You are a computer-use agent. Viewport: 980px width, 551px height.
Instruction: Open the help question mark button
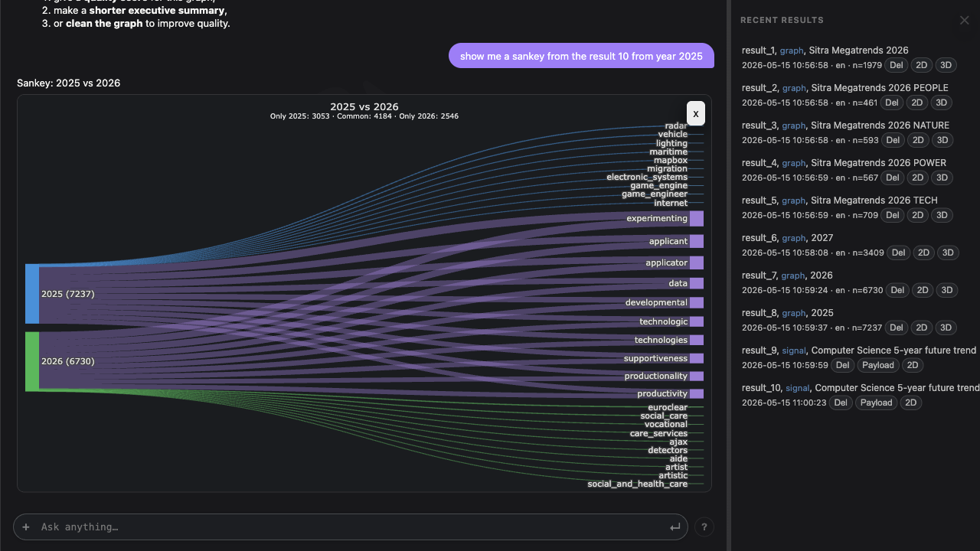pos(704,527)
